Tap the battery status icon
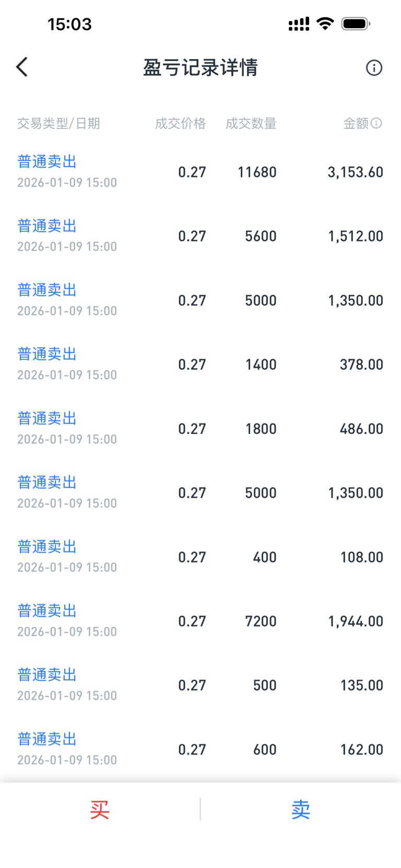Screen dimensions: 401x868 (x=356, y=24)
